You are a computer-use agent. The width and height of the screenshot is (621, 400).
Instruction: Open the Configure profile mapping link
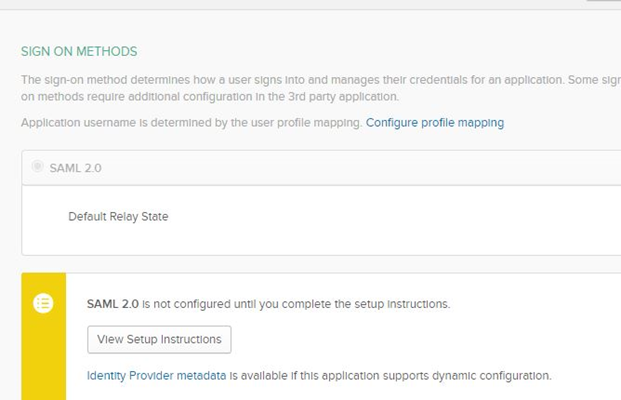[x=435, y=123]
